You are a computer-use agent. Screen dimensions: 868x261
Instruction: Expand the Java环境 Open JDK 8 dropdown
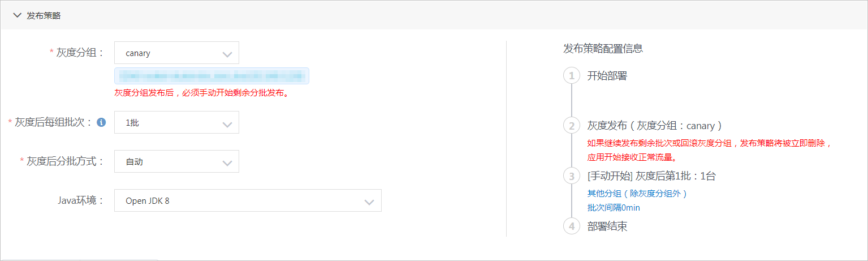pos(248,201)
